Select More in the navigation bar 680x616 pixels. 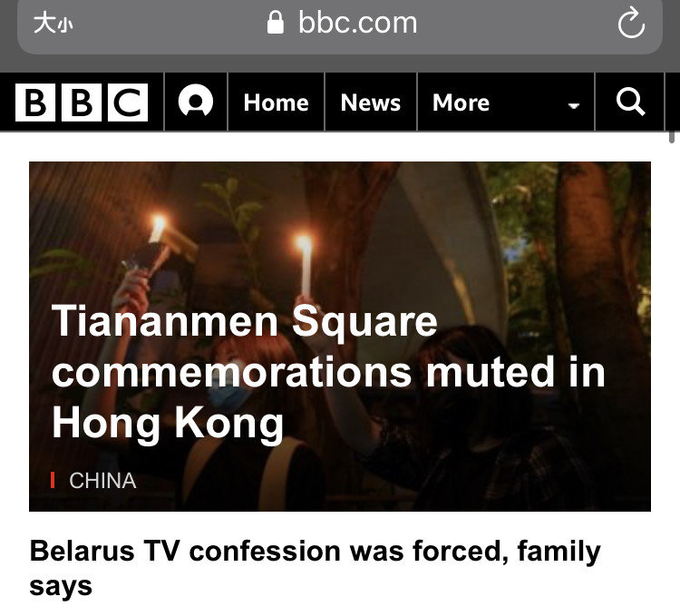coord(461,103)
